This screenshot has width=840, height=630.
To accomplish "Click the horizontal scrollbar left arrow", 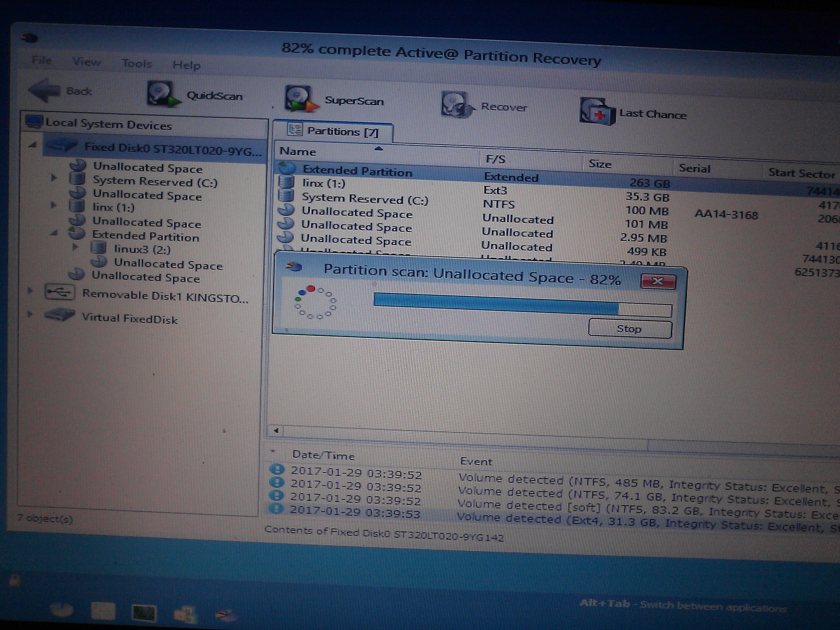I will tap(276, 430).
